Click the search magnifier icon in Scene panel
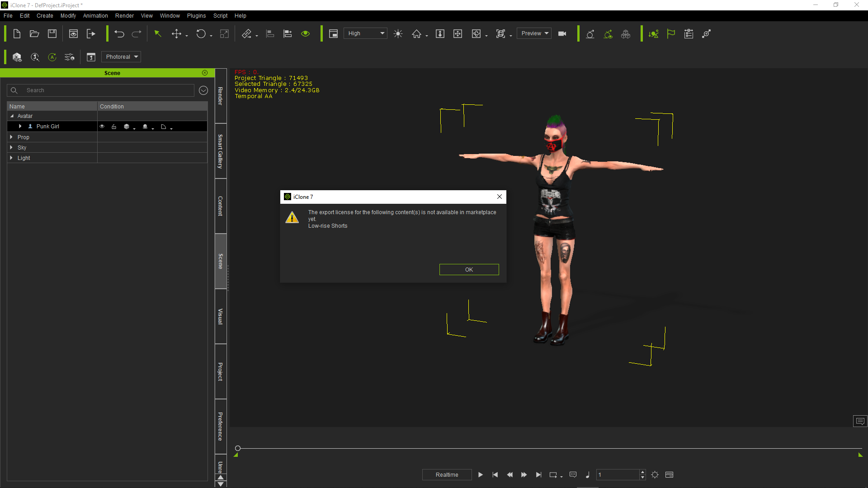 click(x=14, y=90)
